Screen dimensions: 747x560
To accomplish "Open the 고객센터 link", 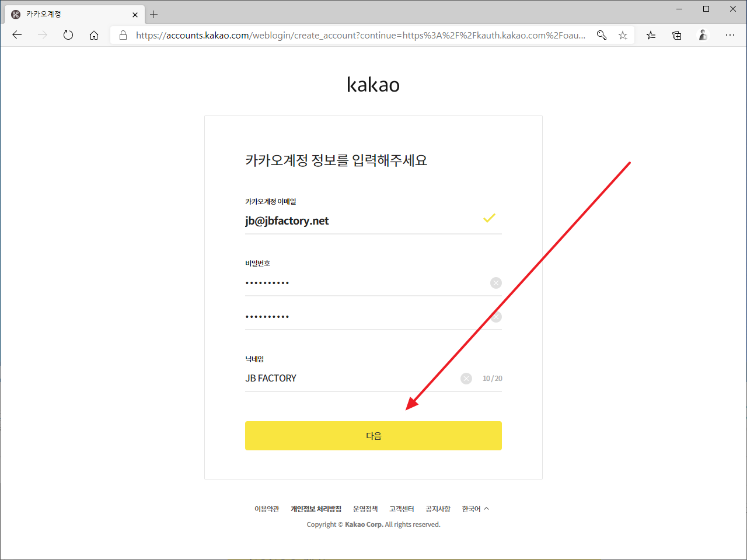I will (x=402, y=509).
